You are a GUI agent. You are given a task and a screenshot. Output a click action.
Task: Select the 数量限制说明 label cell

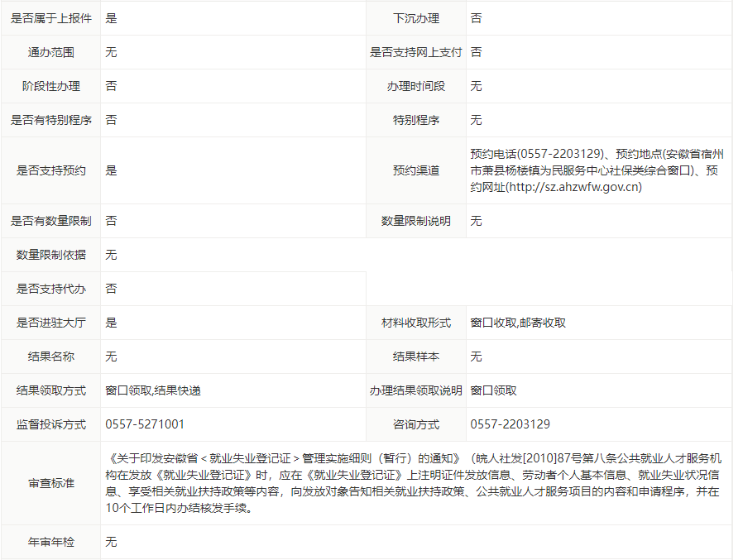coord(415,221)
